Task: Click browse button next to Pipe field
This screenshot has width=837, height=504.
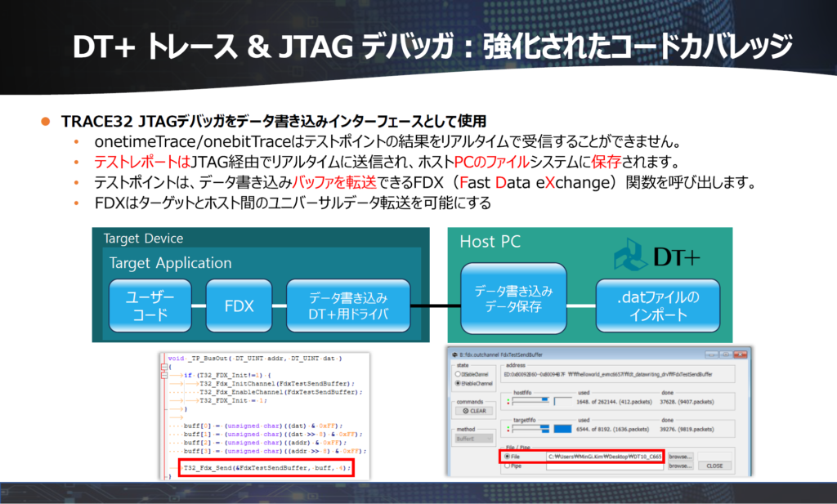Action: tap(680, 466)
